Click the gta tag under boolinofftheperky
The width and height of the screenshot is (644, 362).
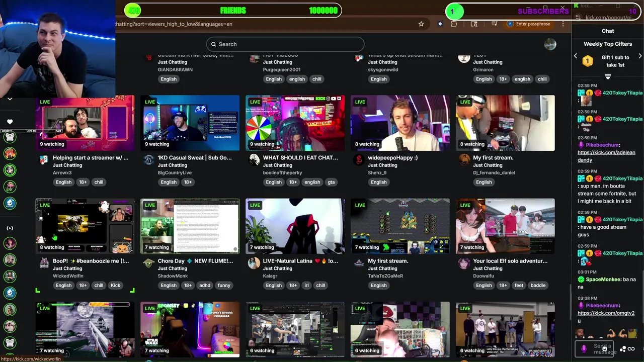click(331, 182)
